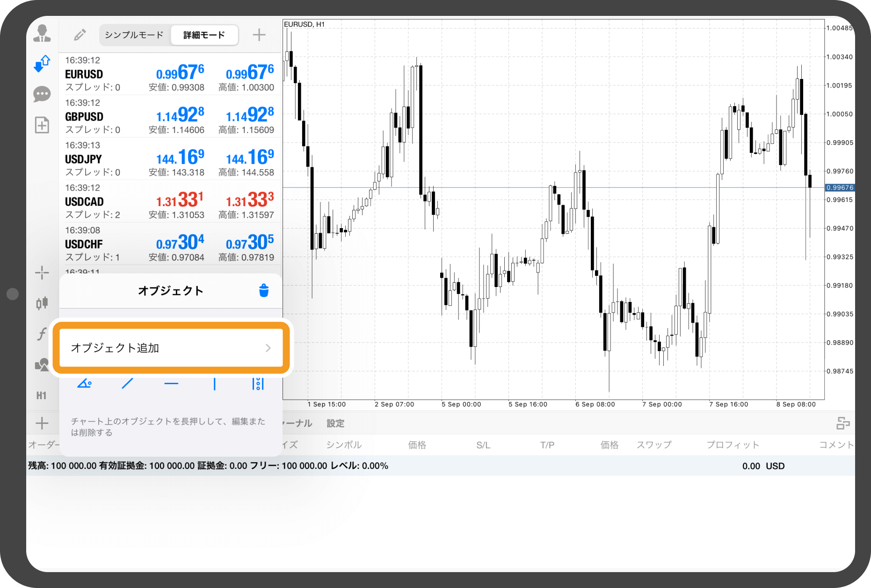Image resolution: width=871 pixels, height=588 pixels.
Task: Sort by スワップ column header
Action: (654, 445)
